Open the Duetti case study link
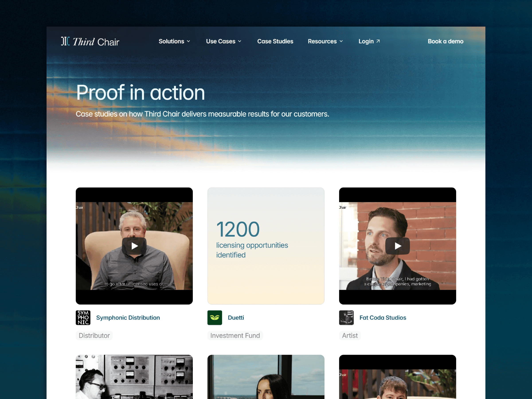 [x=236, y=317]
